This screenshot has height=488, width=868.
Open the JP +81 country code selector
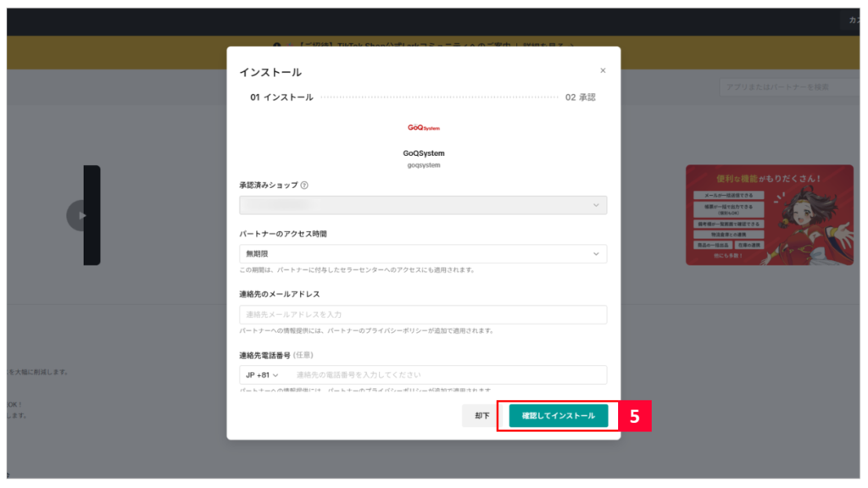tap(262, 375)
